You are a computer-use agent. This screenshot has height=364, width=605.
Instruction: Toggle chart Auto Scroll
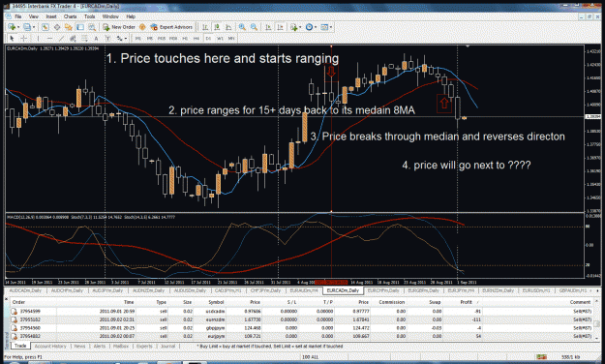pyautogui.click(x=268, y=27)
